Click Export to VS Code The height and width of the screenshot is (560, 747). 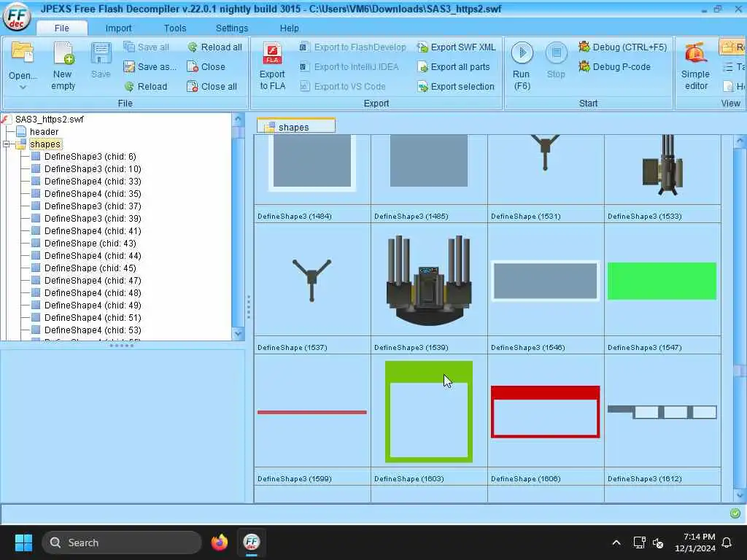343,86
